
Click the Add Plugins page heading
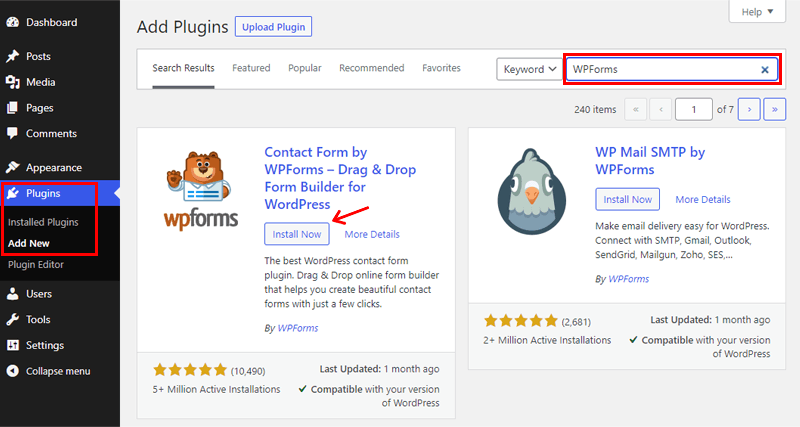183,27
